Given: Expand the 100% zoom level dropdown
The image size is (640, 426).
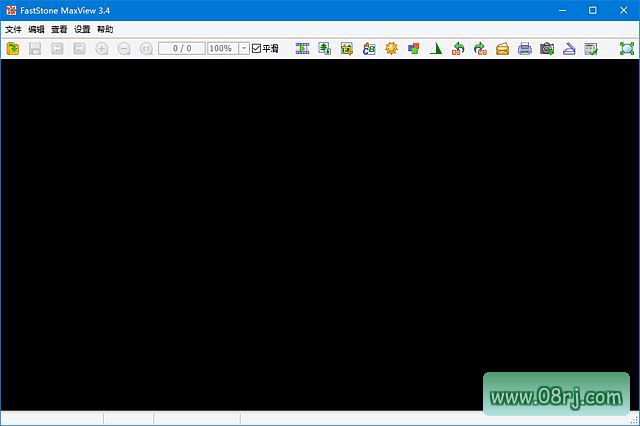Looking at the screenshot, I should pyautogui.click(x=244, y=48).
